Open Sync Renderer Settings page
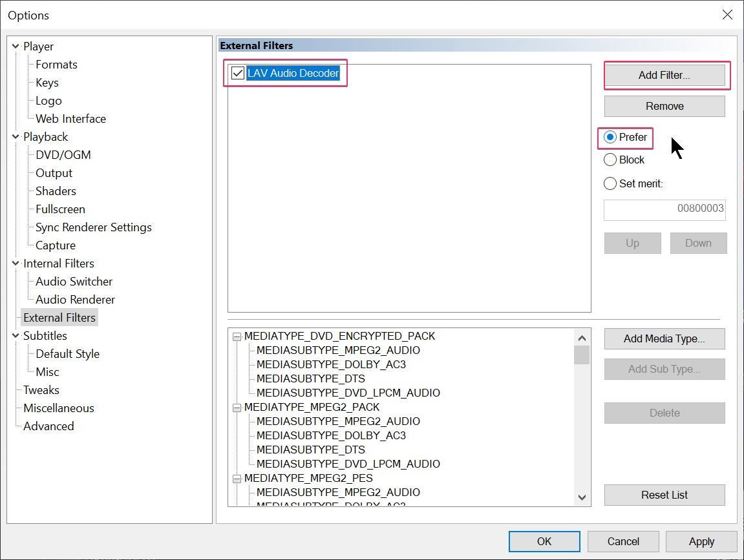744x560 pixels. pos(94,227)
